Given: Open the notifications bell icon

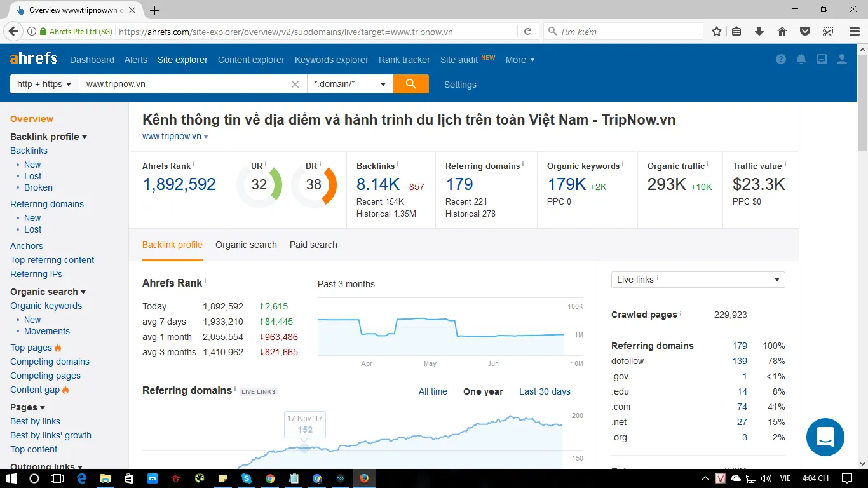Looking at the screenshot, I should [x=801, y=59].
